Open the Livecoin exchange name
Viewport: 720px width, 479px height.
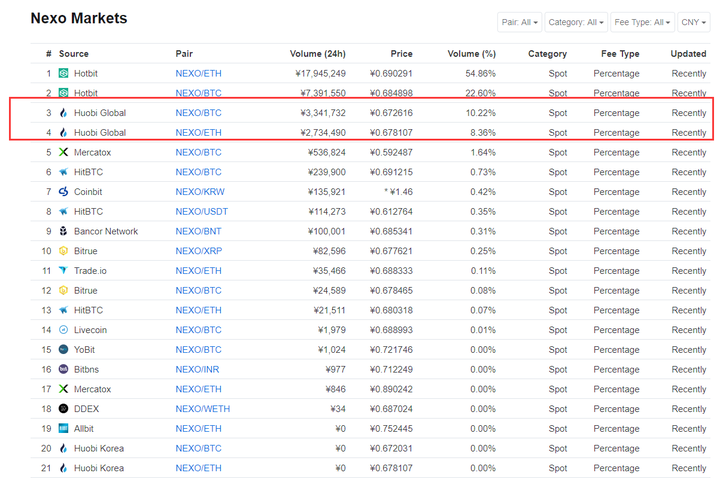[90, 330]
